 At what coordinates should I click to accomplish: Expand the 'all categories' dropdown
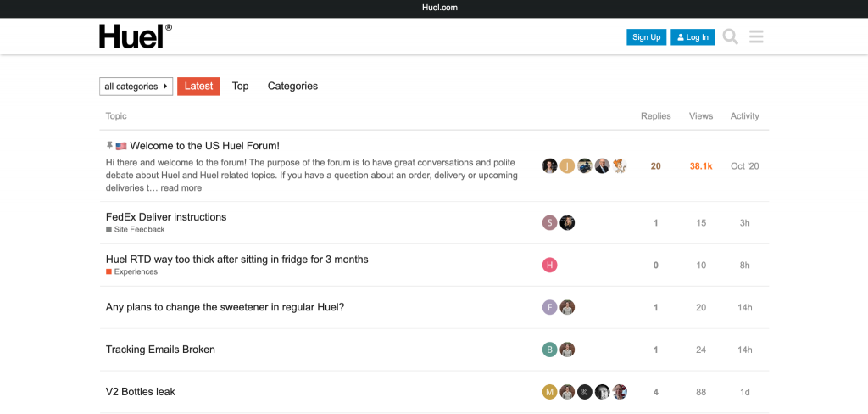[x=136, y=87]
